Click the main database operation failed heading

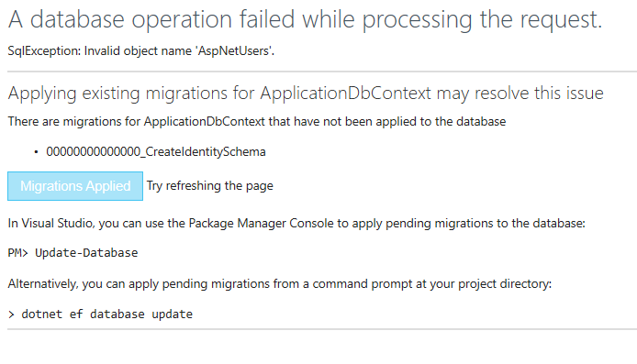coord(305,19)
